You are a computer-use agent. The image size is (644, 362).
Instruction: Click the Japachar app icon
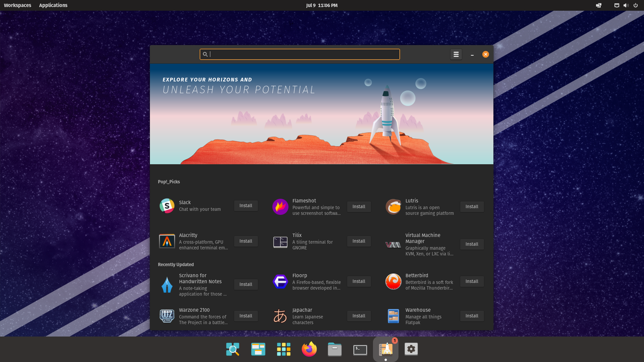pyautogui.click(x=280, y=316)
